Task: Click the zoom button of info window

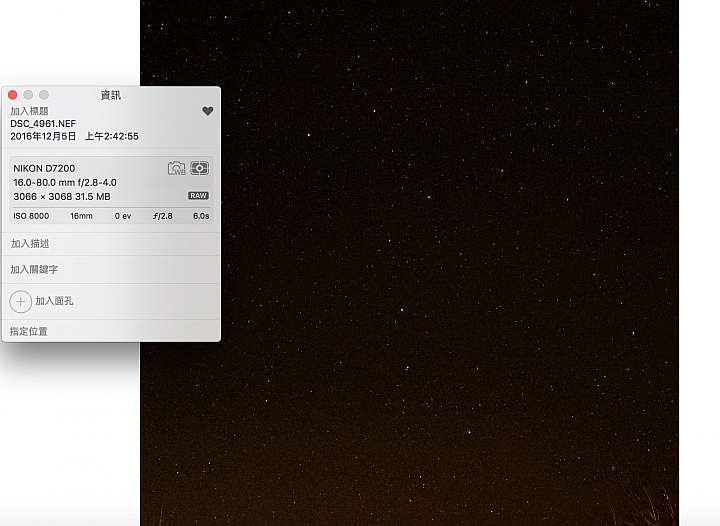Action: click(44, 95)
